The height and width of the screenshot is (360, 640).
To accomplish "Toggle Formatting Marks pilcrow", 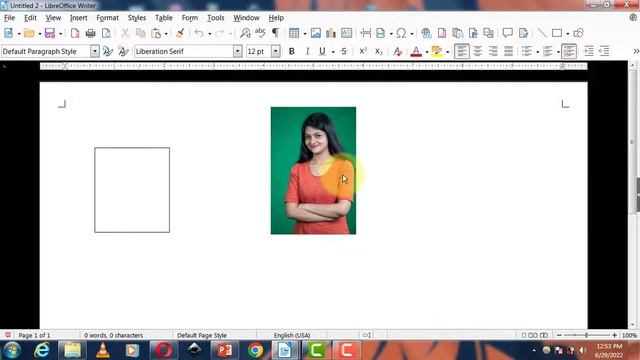I will [276, 33].
